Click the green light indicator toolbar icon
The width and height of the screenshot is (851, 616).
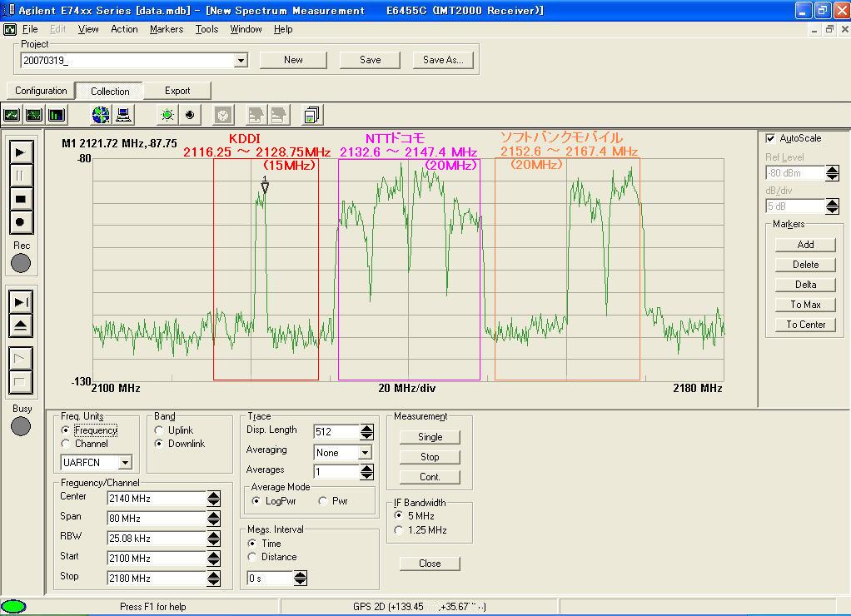point(167,115)
